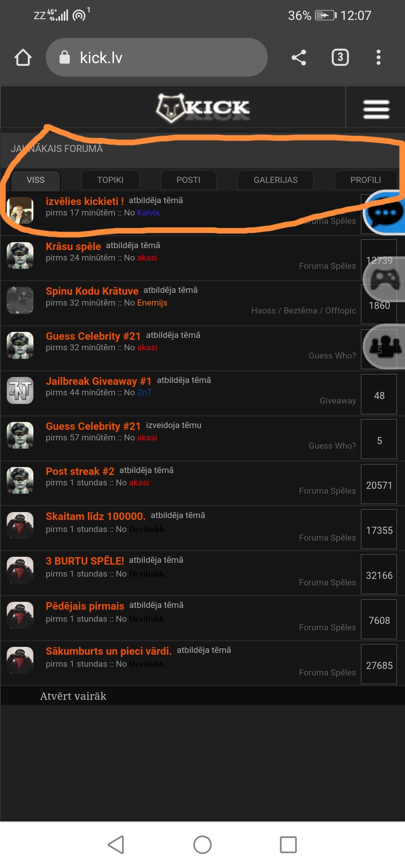Open browser three-dot overflow menu
Viewport: 405px width, 868px height.
(378, 57)
